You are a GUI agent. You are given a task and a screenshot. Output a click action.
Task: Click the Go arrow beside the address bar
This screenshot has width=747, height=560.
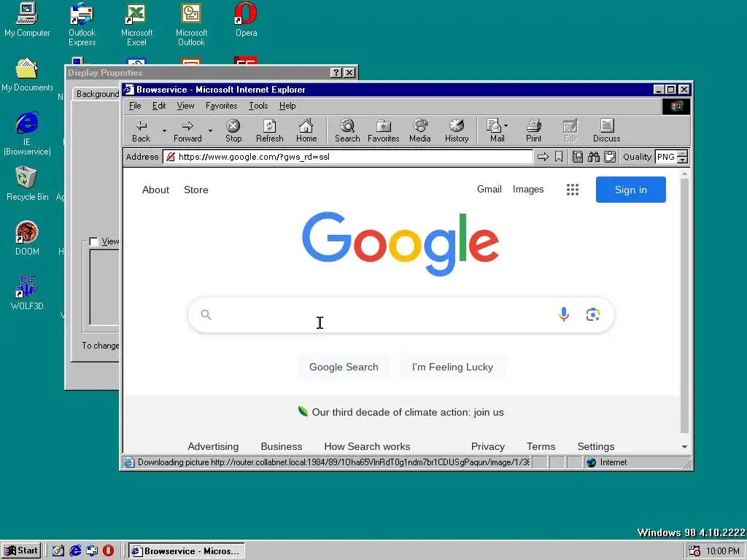pos(543,157)
